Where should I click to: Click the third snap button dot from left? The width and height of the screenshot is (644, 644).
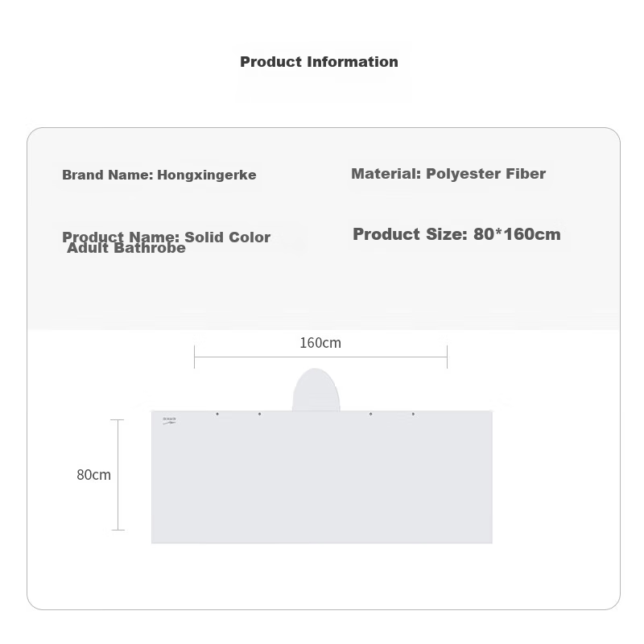coord(371,414)
